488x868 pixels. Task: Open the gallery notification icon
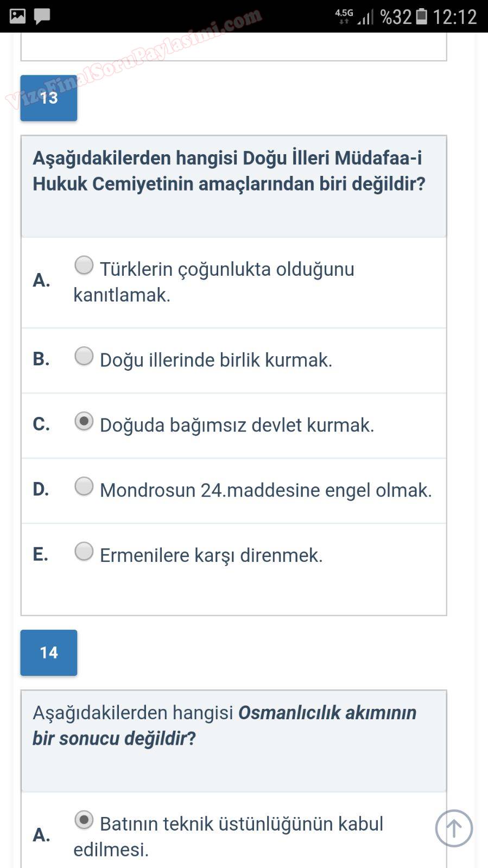(18, 16)
